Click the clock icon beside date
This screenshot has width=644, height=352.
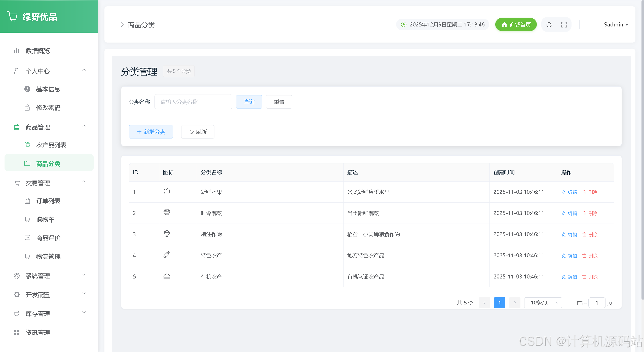[x=403, y=24]
